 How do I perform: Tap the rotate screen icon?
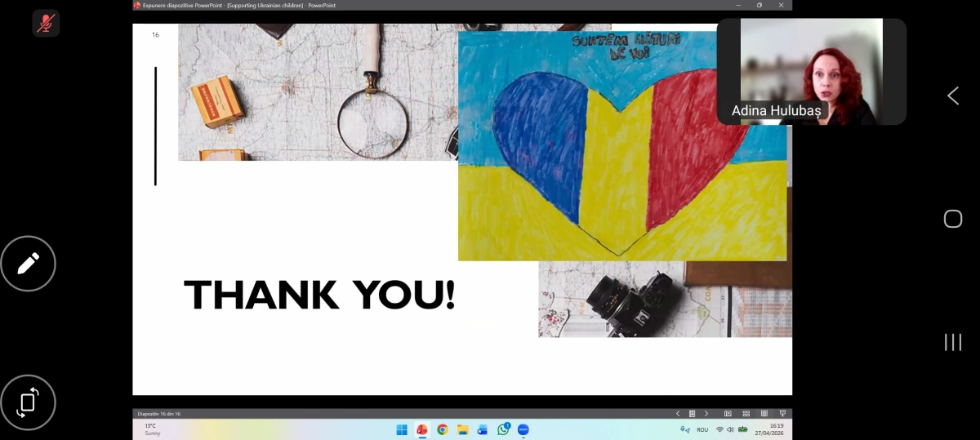click(x=28, y=402)
